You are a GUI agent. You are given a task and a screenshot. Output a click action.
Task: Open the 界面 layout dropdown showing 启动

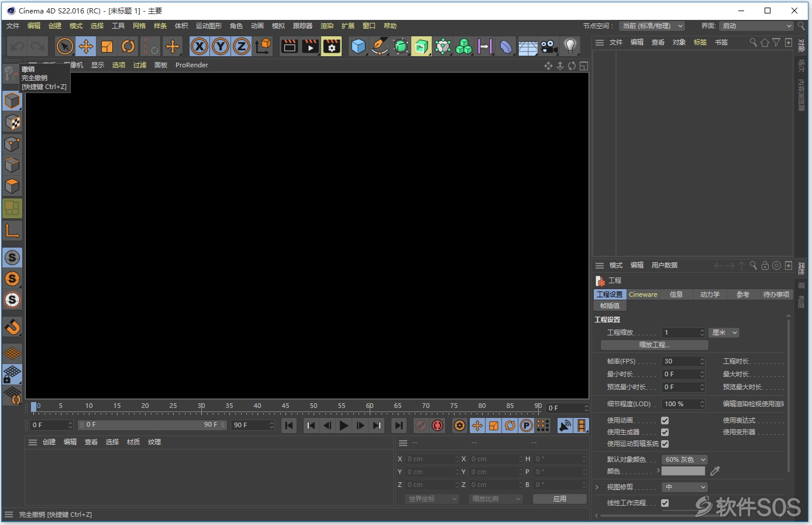pyautogui.click(x=756, y=26)
